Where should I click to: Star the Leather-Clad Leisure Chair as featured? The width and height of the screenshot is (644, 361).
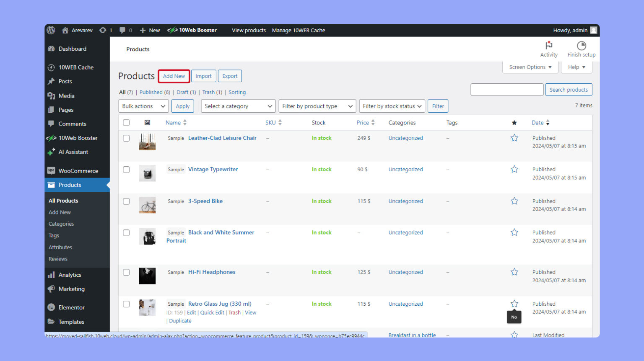514,138
